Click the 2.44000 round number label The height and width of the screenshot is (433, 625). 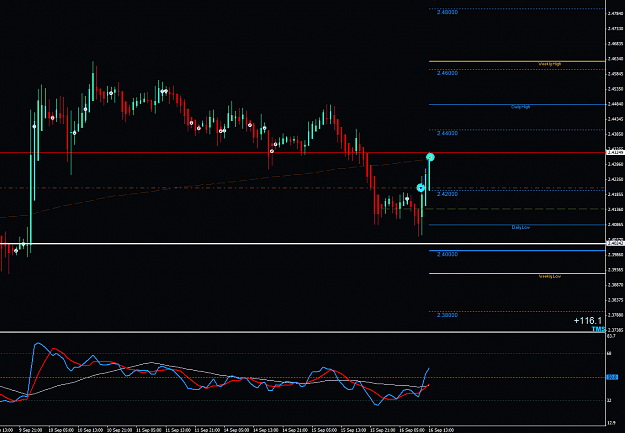[x=447, y=133]
